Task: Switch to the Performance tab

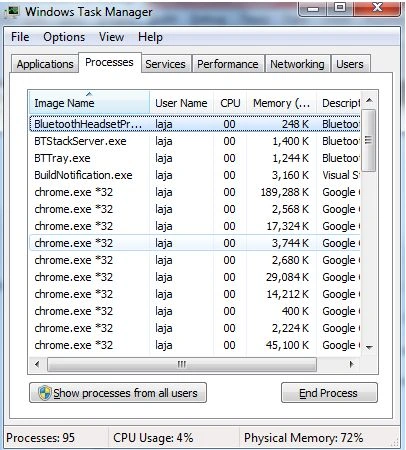Action: click(x=228, y=64)
